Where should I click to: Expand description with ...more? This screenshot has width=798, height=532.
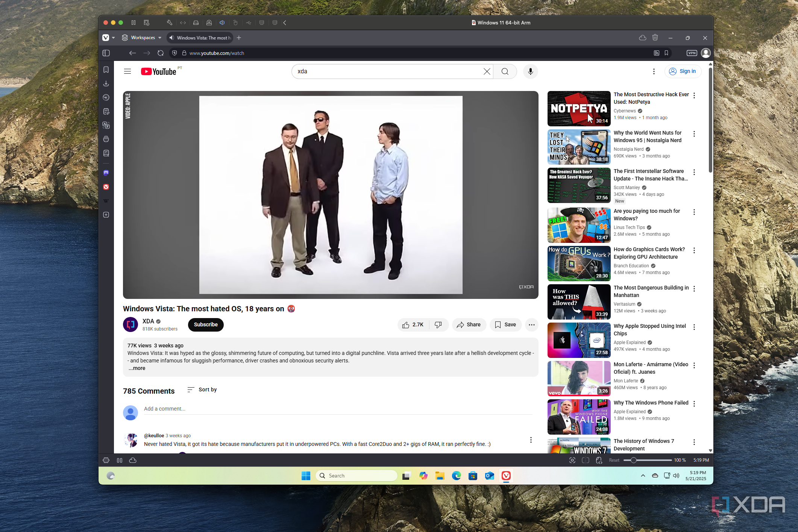(137, 368)
